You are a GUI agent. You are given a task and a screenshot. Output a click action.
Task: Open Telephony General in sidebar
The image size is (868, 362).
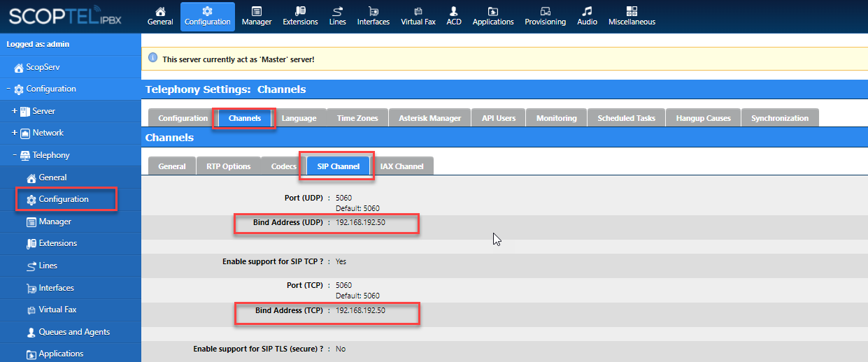tap(47, 178)
